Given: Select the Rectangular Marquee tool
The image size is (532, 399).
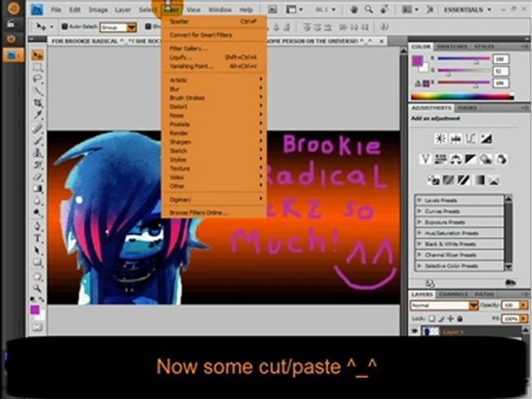Looking at the screenshot, I should [x=38, y=68].
